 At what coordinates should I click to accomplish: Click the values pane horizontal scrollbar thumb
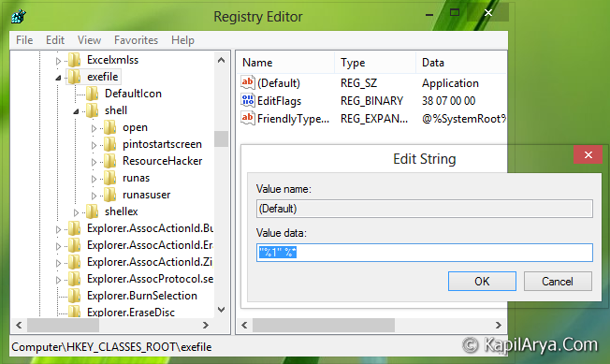click(x=324, y=325)
